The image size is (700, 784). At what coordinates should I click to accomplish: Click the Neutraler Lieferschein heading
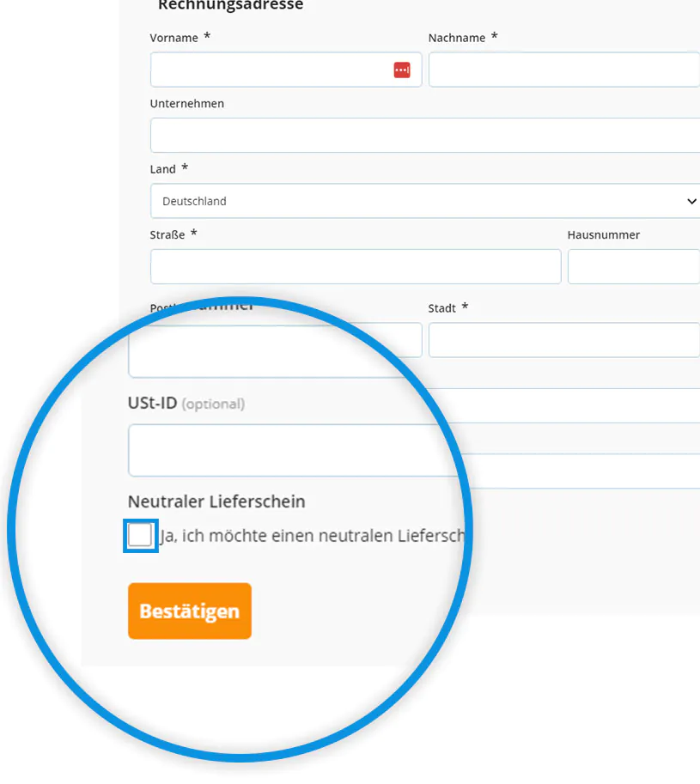(x=216, y=501)
